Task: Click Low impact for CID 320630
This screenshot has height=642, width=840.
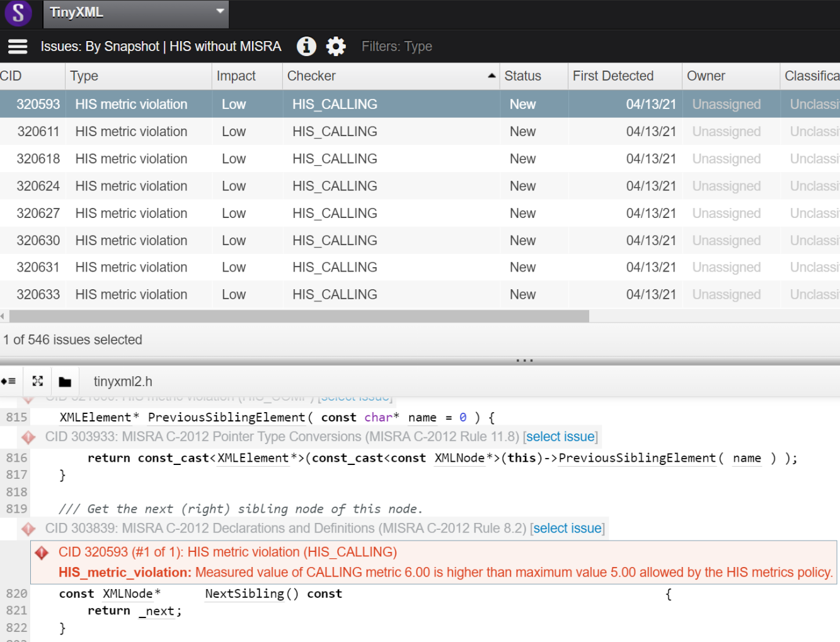Action: pos(234,241)
